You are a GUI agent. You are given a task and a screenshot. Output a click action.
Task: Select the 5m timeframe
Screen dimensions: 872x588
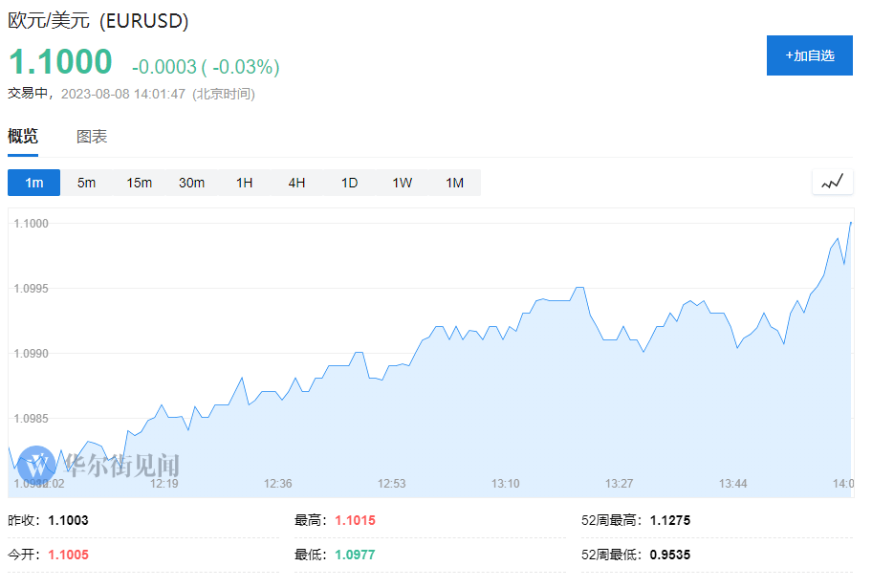[87, 183]
